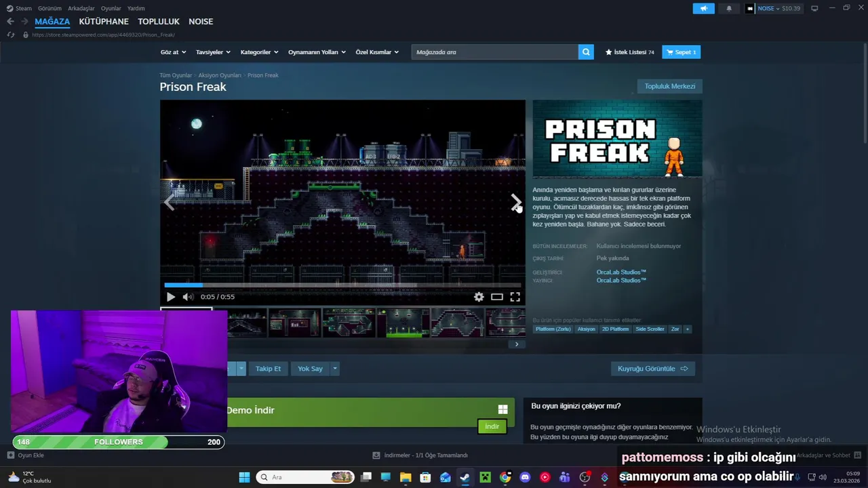This screenshot has height=488, width=868.
Task: Enter fullscreen on the video player
Action: (515, 297)
